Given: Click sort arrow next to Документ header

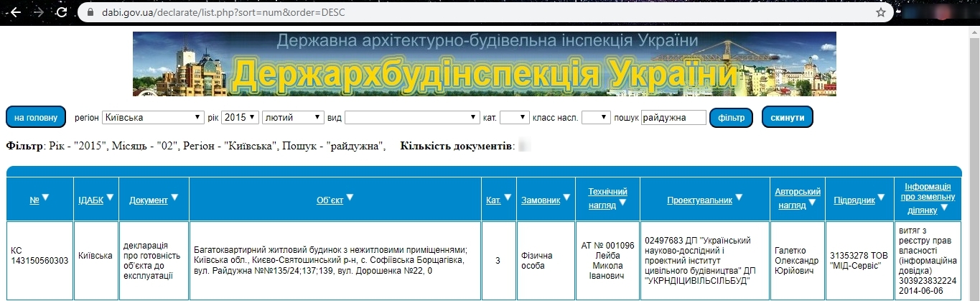Looking at the screenshot, I should (174, 197).
